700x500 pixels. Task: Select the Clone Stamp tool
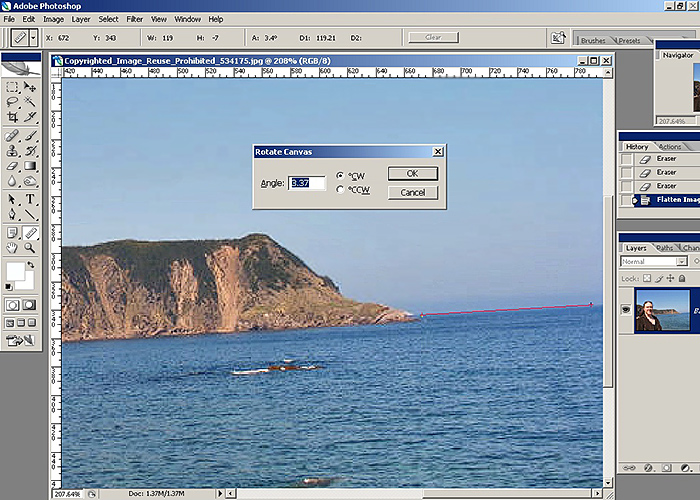(x=12, y=151)
